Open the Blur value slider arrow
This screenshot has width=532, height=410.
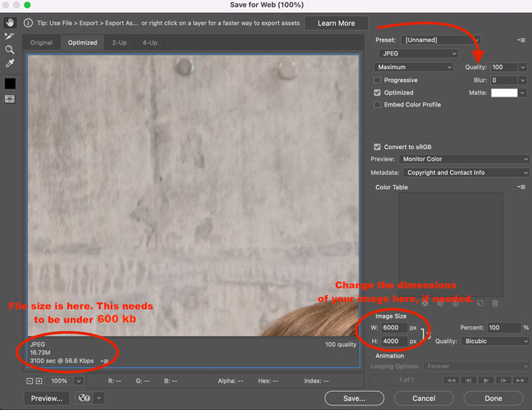[x=523, y=80]
